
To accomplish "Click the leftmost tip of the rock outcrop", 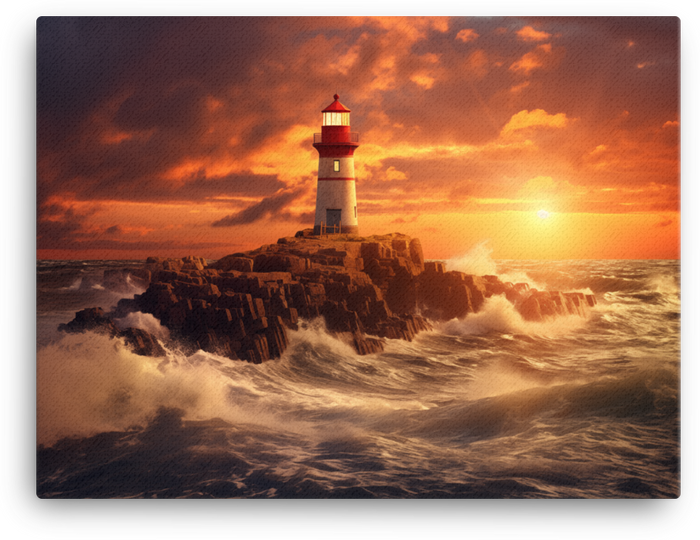I will coord(68,324).
